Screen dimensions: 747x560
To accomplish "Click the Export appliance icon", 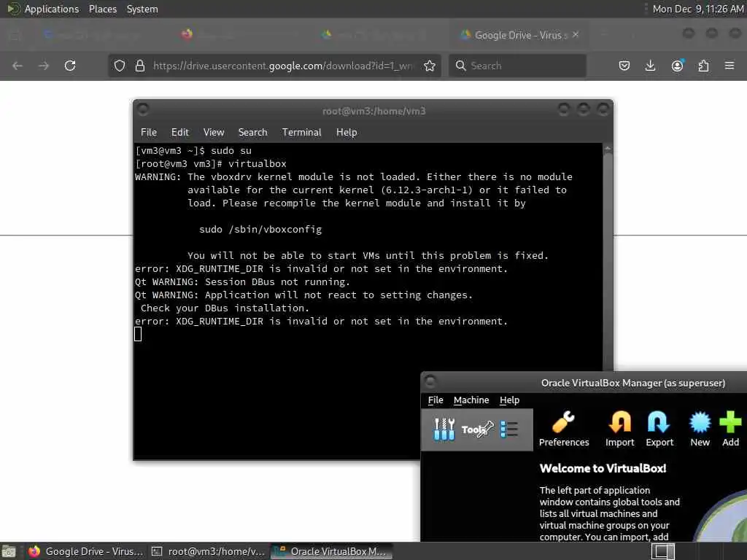I will 659,429.
